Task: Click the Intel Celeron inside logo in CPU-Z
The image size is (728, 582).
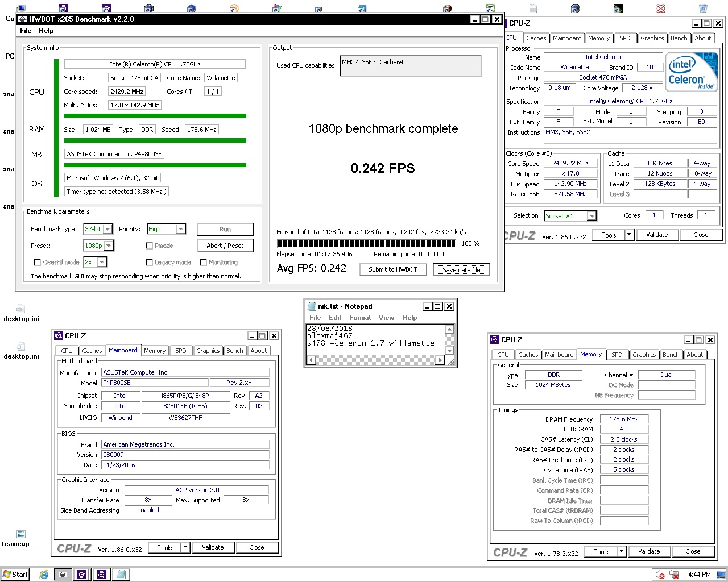Action: (693, 72)
